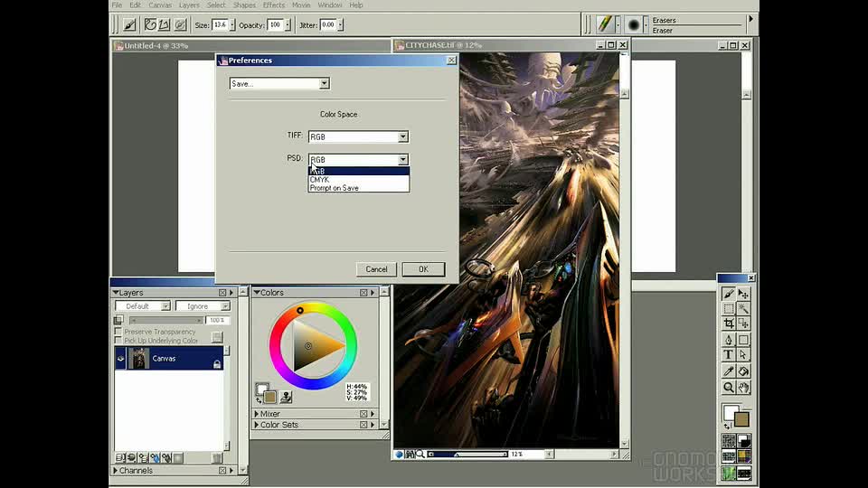The image size is (868, 488).
Task: Expand the Mixer palette
Action: pyautogui.click(x=257, y=414)
